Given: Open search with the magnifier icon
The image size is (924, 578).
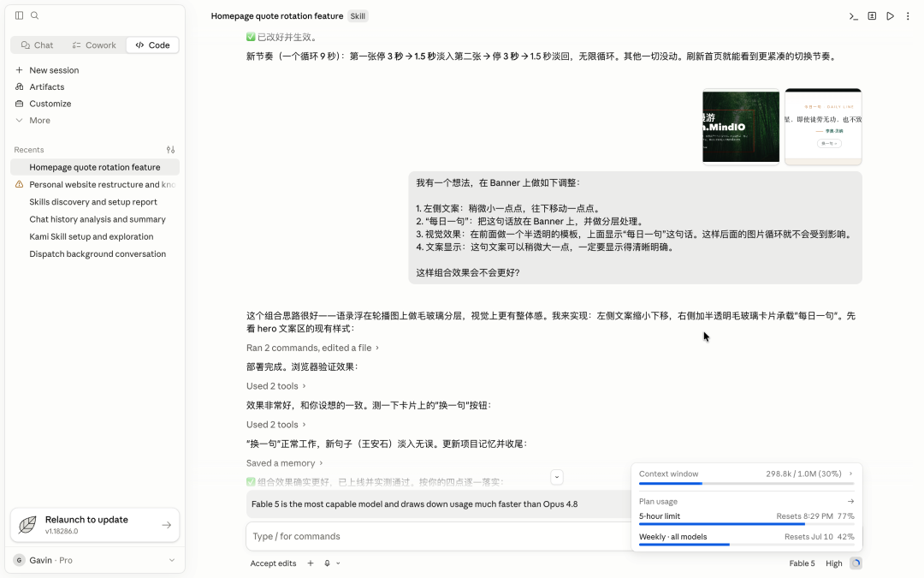Looking at the screenshot, I should (35, 15).
